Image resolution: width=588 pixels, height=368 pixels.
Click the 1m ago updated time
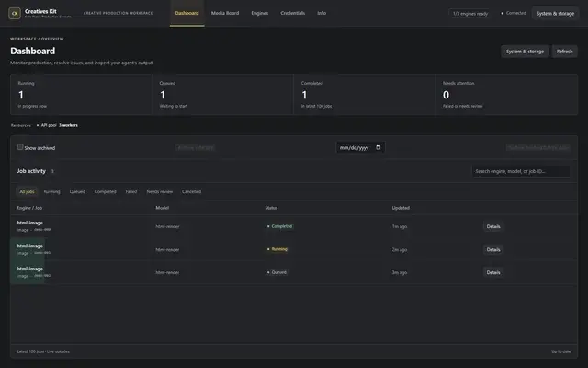(400, 227)
